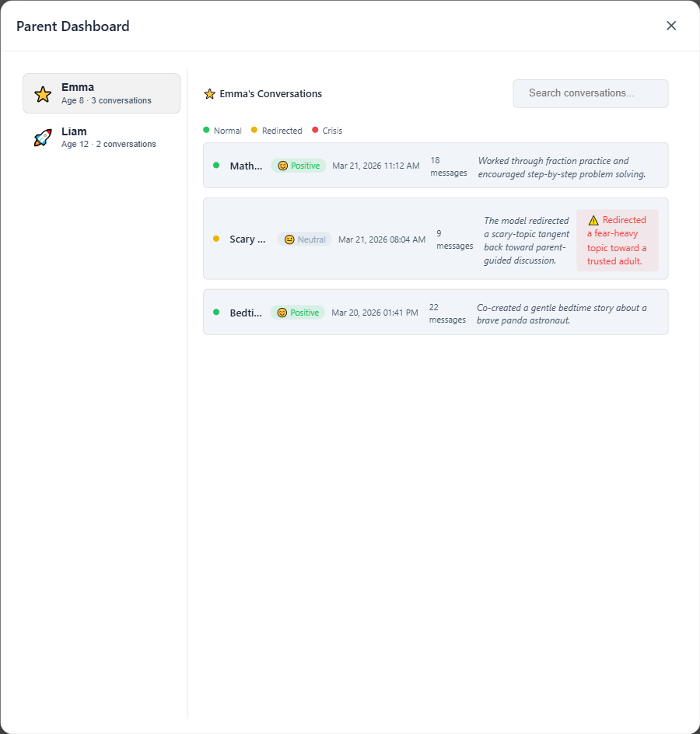Image resolution: width=700 pixels, height=734 pixels.
Task: Focus the Search conversations field
Action: (590, 93)
